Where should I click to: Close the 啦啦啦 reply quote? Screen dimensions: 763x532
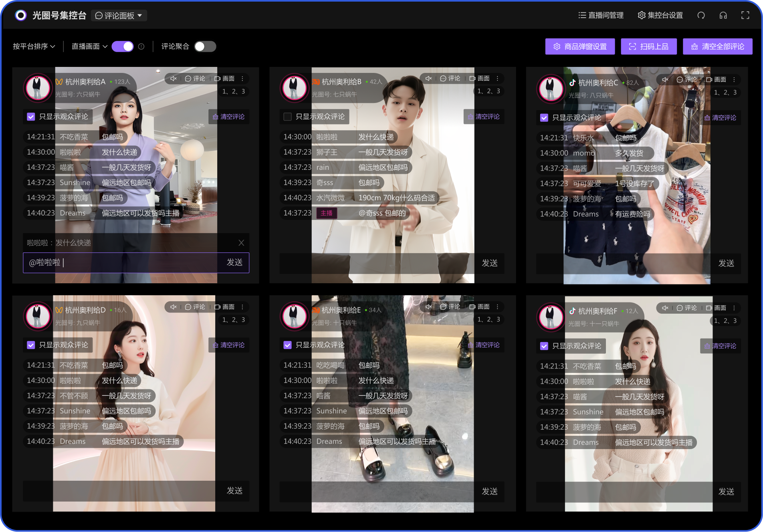click(241, 243)
